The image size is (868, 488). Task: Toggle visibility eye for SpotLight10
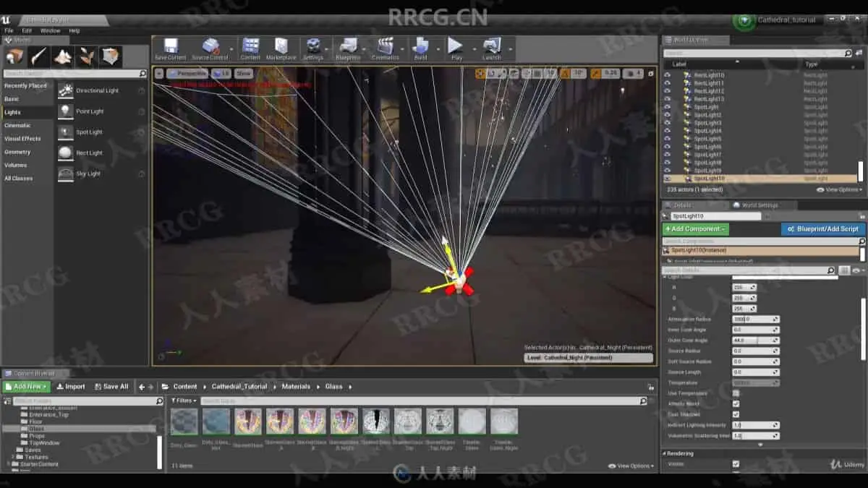[x=667, y=179]
